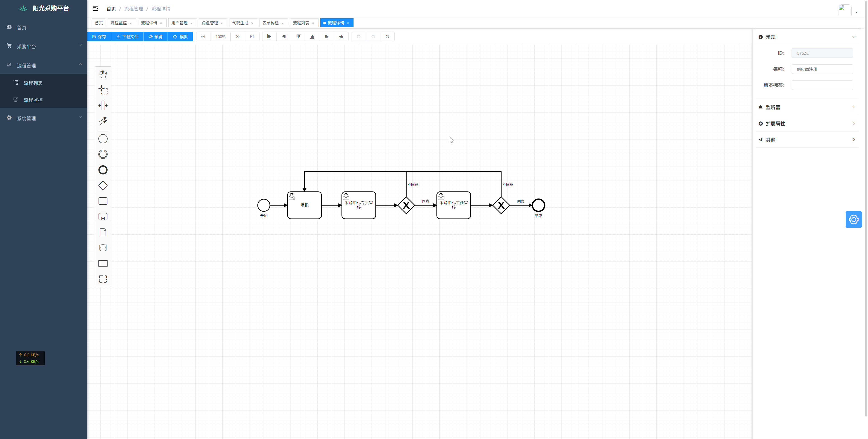The width and height of the screenshot is (868, 439).
Task: Activate the global connect tool
Action: 103,121
